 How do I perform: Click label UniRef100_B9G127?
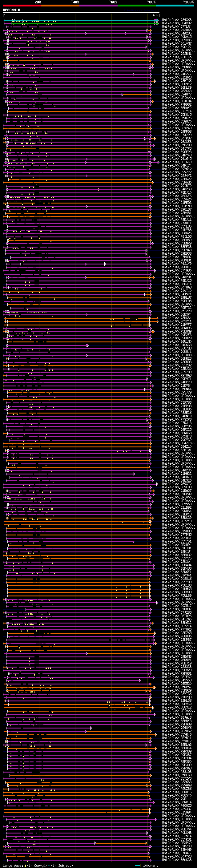(177, 47)
